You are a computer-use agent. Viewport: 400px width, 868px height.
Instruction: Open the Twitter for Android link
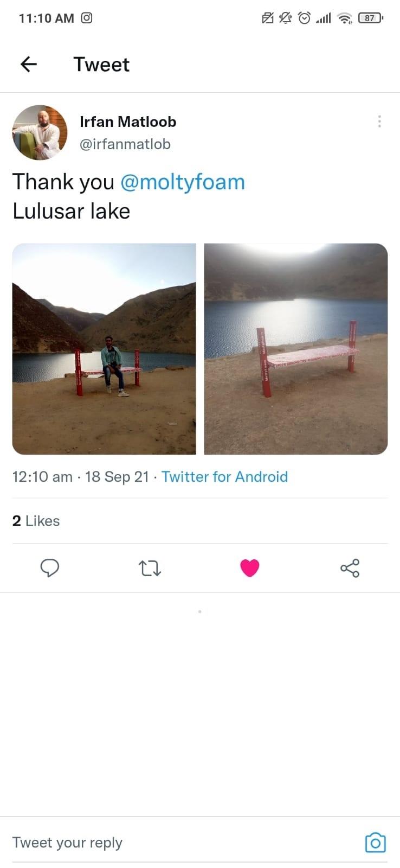(224, 477)
